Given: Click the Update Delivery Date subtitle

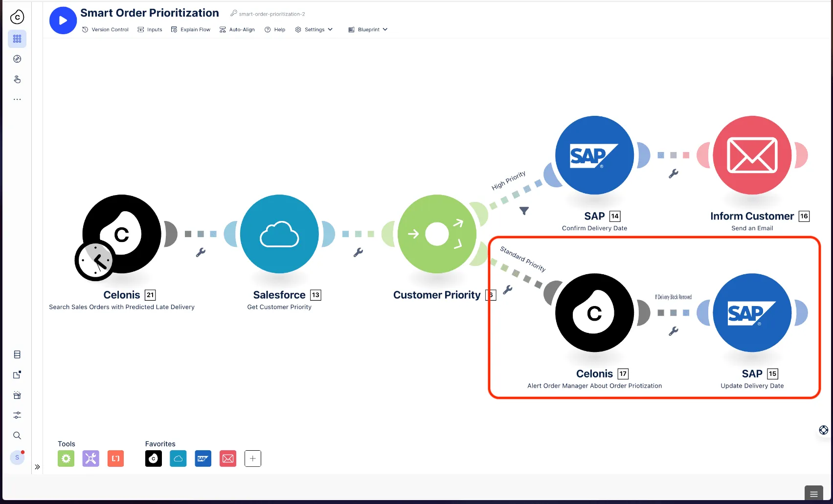Looking at the screenshot, I should coord(752,386).
